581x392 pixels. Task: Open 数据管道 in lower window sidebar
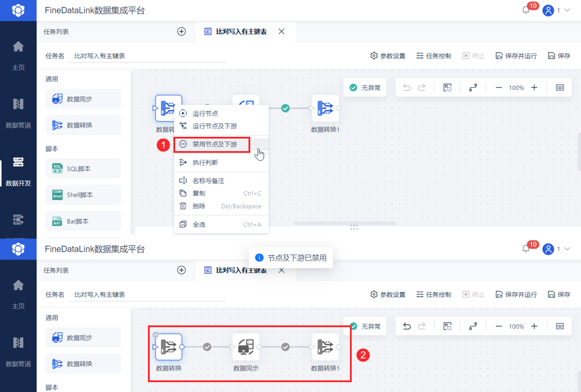[x=18, y=352]
